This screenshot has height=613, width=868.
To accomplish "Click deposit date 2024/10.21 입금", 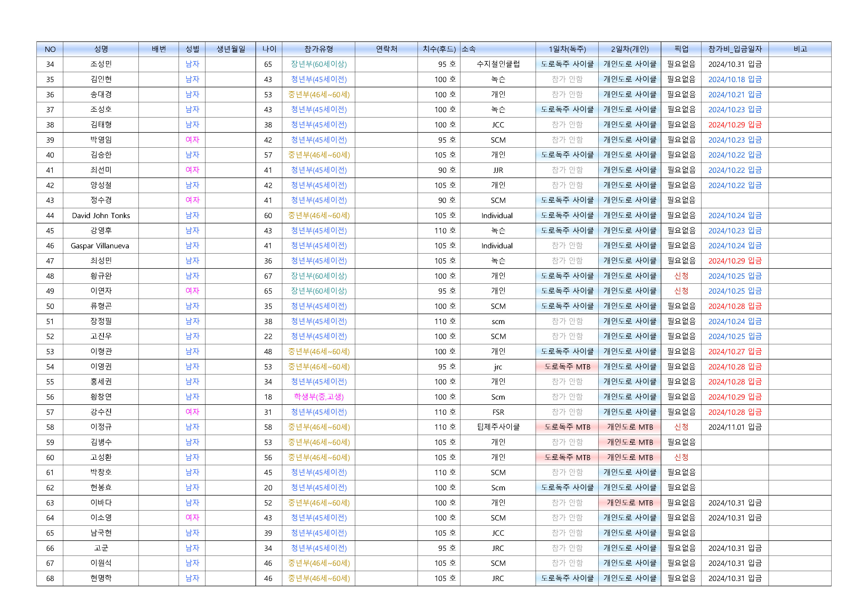I will [x=735, y=94].
